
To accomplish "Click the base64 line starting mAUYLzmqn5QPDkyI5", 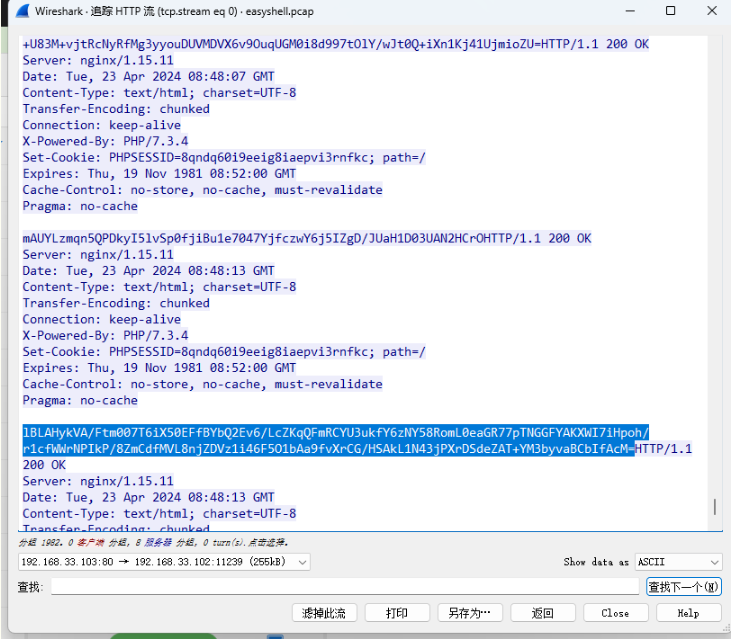I will click(268, 238).
